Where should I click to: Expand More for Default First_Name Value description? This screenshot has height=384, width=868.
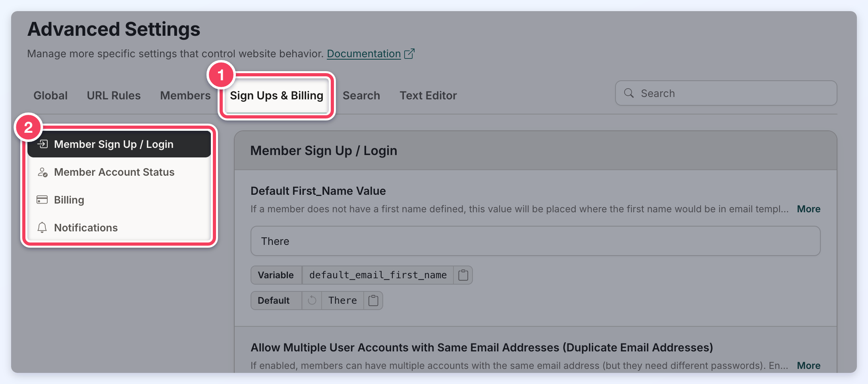coord(809,209)
